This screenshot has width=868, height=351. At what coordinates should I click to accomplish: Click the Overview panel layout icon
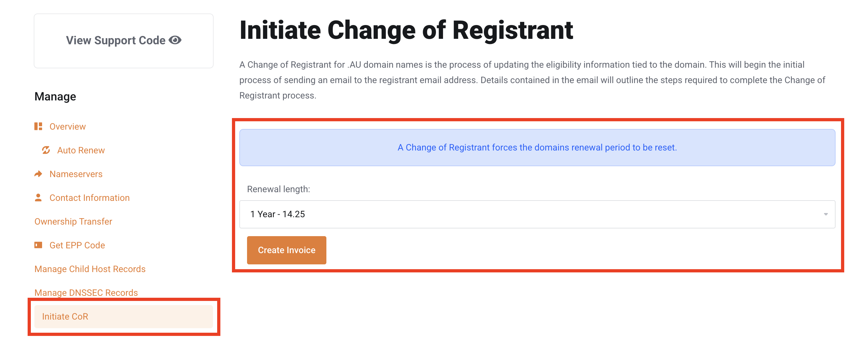pyautogui.click(x=39, y=126)
